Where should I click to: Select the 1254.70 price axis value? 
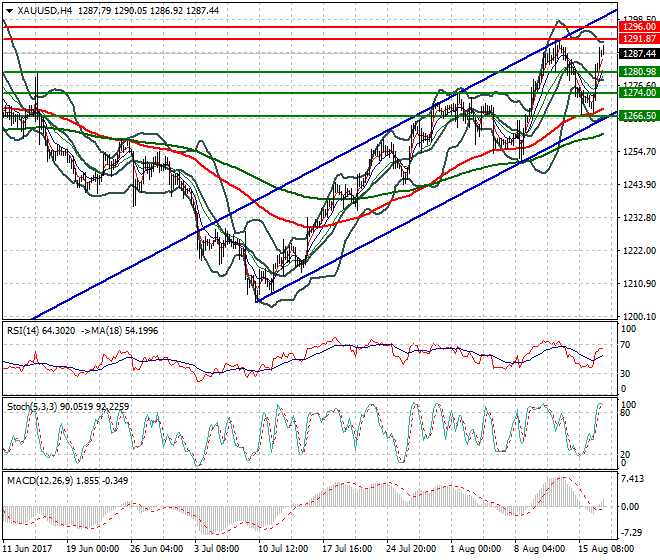tap(639, 152)
